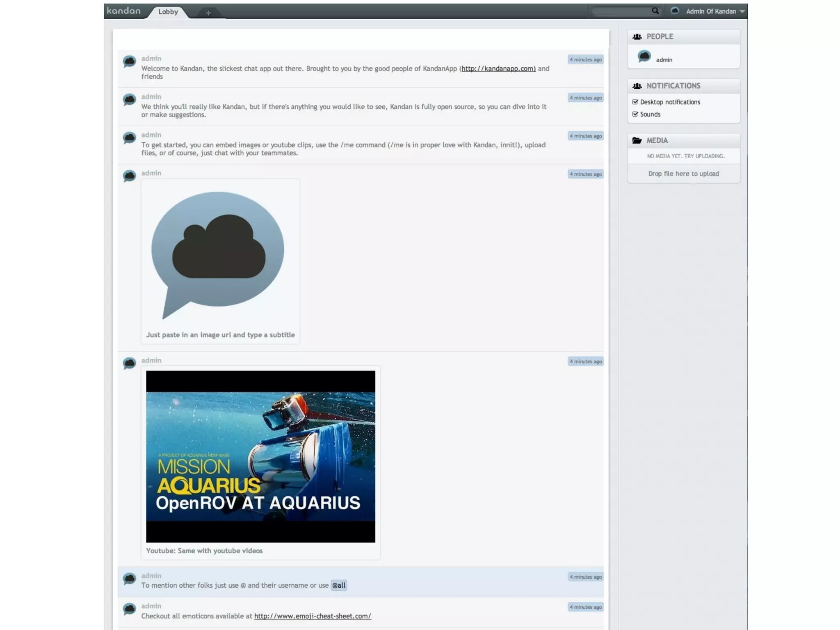Image resolution: width=840 pixels, height=630 pixels.
Task: Click the @all mention tag
Action: click(x=339, y=585)
